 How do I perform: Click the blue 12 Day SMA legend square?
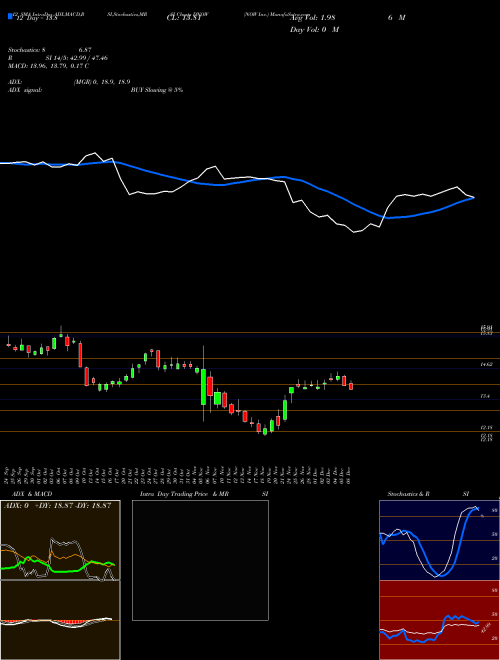click(10, 16)
